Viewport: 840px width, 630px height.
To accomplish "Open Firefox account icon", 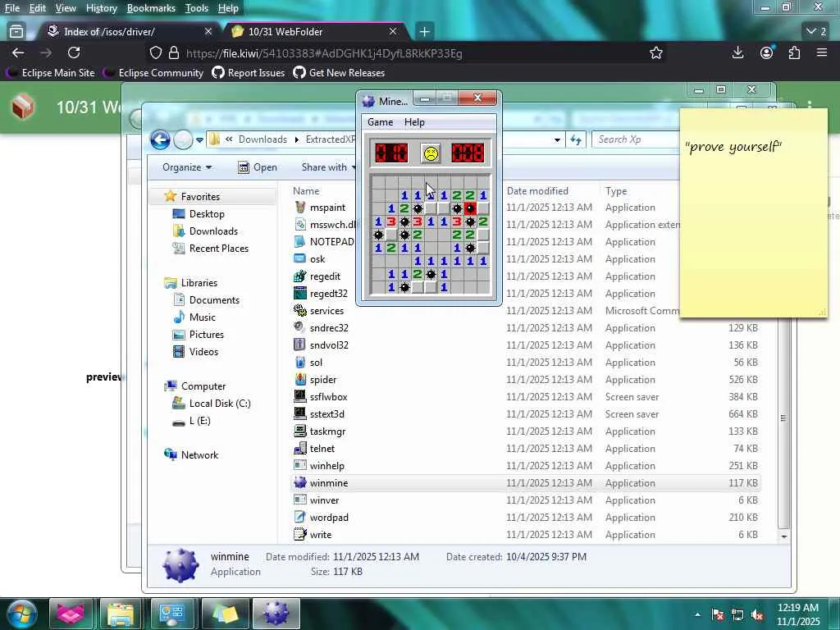I will (767, 52).
